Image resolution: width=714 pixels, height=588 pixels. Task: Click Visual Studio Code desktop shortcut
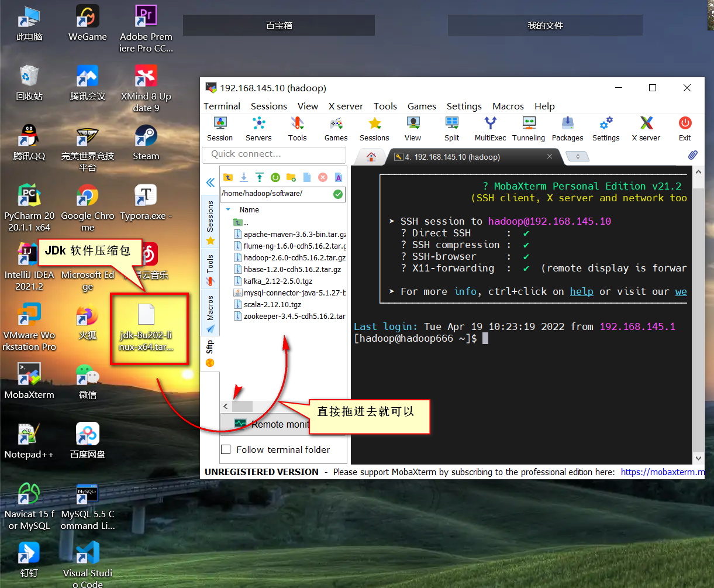click(88, 565)
